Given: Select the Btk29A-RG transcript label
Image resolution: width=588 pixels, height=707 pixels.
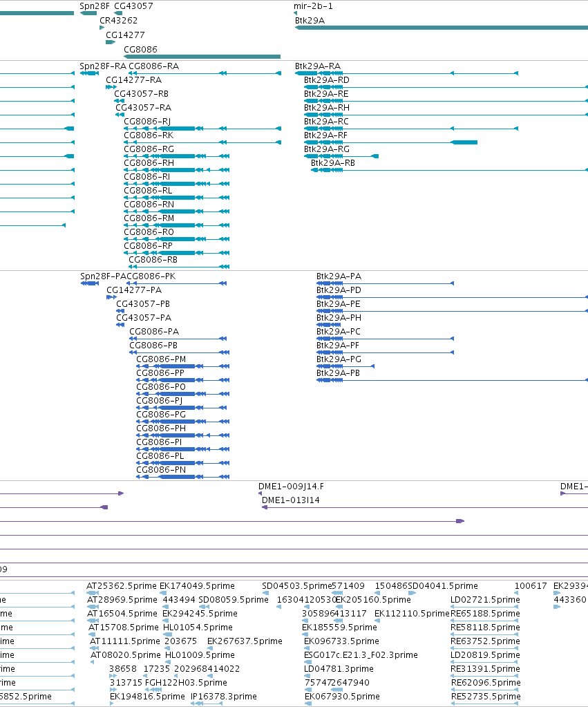Looking at the screenshot, I should (x=326, y=149).
